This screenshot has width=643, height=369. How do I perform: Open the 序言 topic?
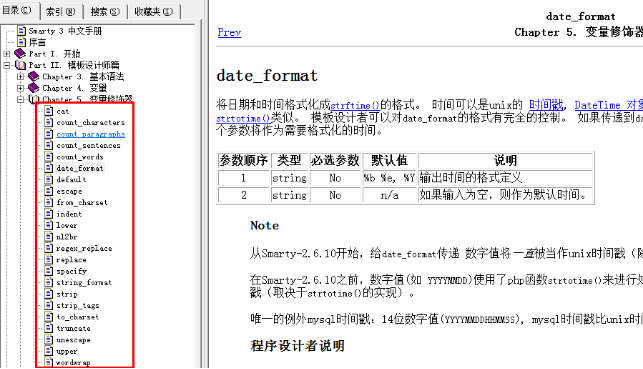(x=37, y=43)
